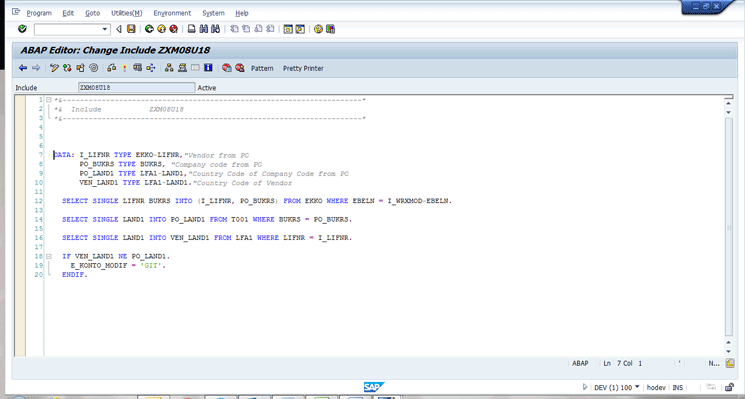Click the Pretty Printer button

(x=303, y=68)
